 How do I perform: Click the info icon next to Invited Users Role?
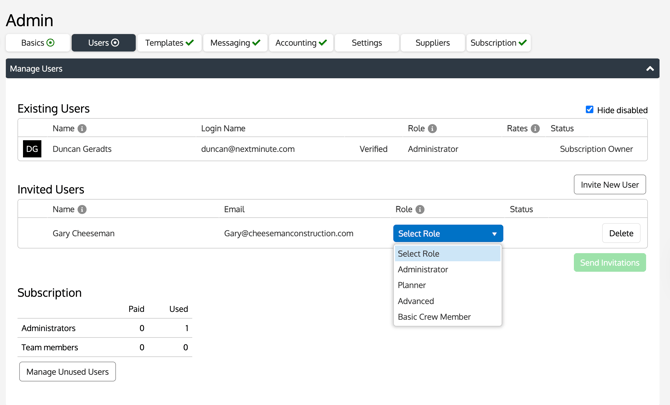[420, 210]
